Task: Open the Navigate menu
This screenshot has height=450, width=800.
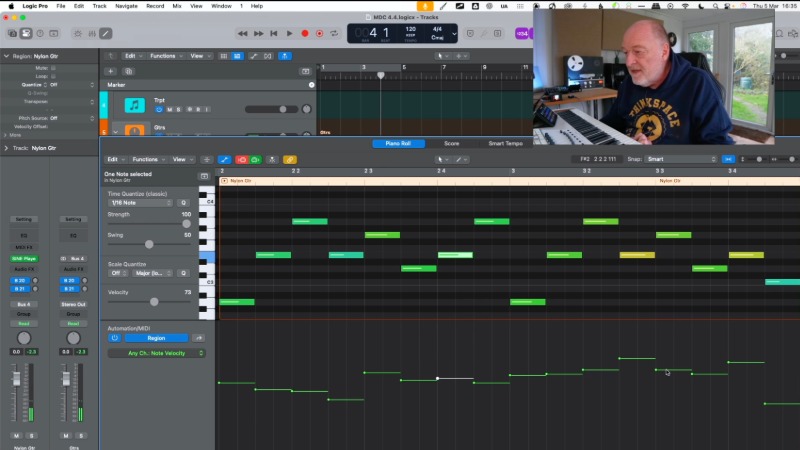Action: click(x=126, y=6)
